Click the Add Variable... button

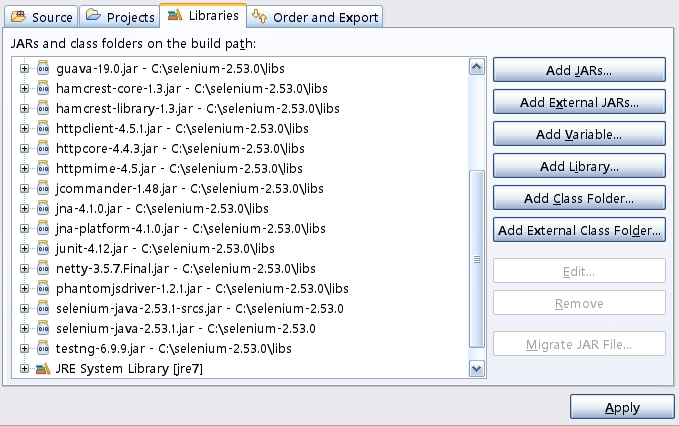coord(579,134)
